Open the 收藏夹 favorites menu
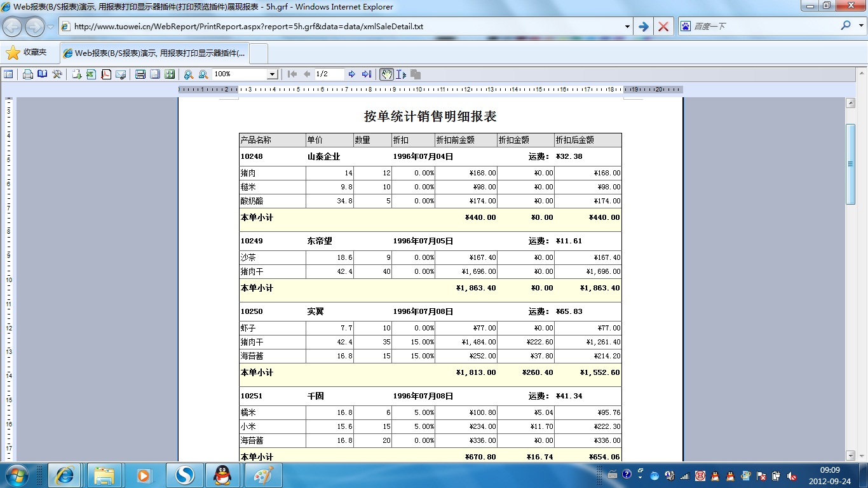The height and width of the screenshot is (488, 868). pyautogui.click(x=27, y=53)
